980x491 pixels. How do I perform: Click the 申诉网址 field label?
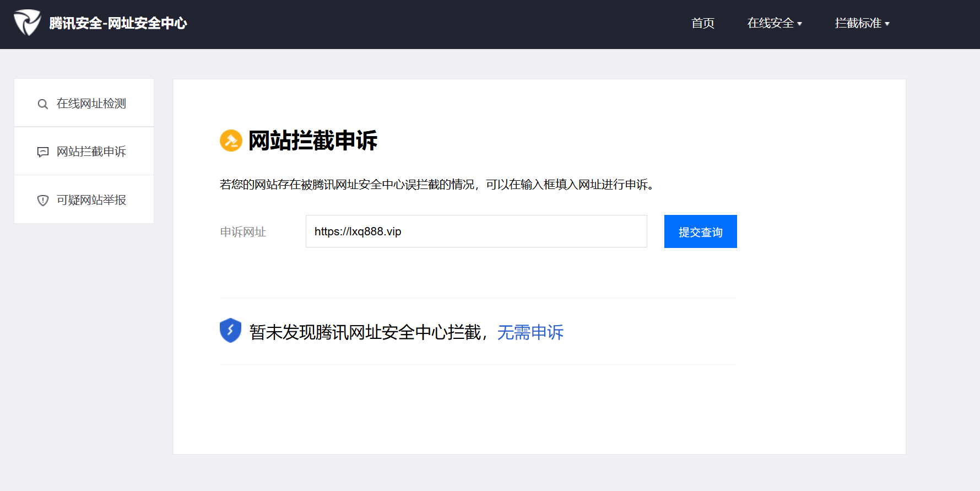coord(243,232)
